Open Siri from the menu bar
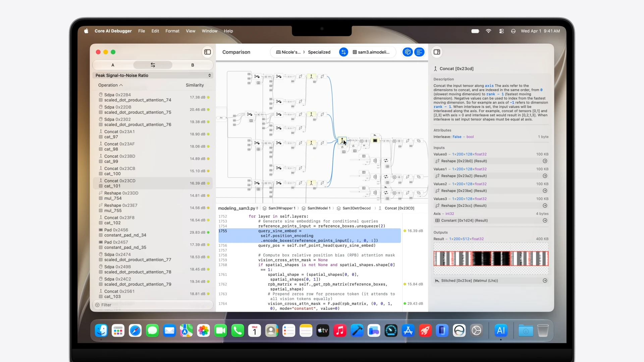The image size is (644, 362). coord(513,31)
